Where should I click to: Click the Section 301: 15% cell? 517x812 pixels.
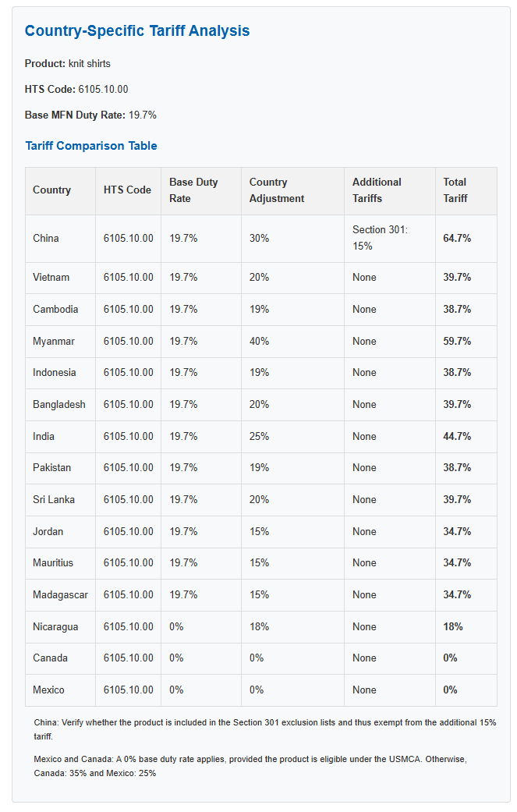[x=390, y=238]
